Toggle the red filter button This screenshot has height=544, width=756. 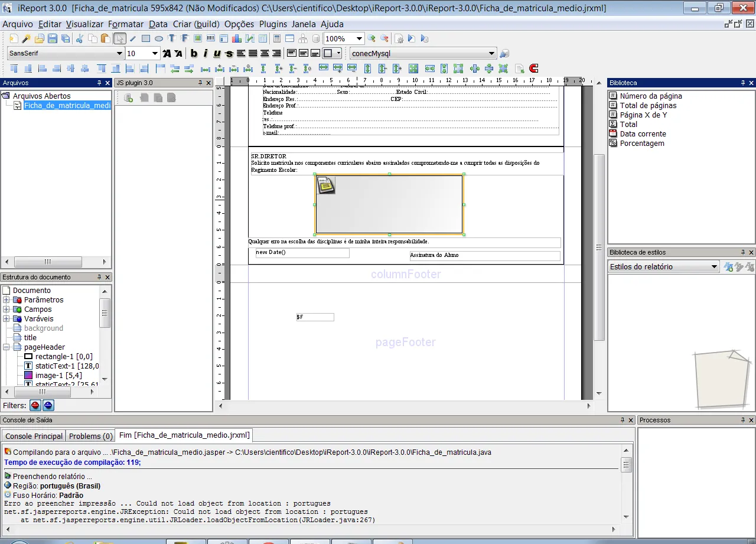(x=35, y=405)
